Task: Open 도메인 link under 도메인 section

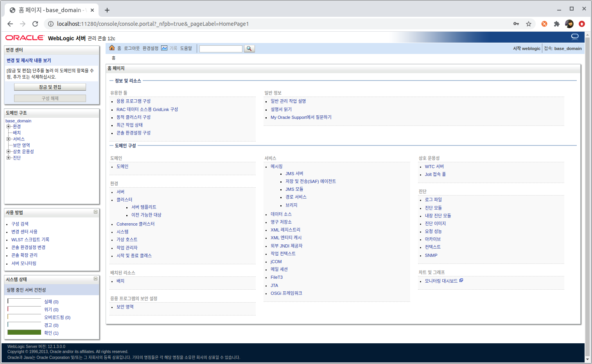Action: 122,167
